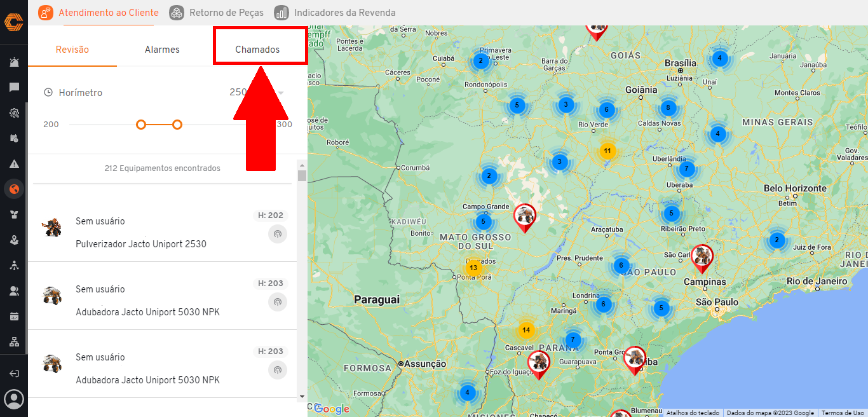Switch to the Chamados tab
Screen dimensions: 868x417
pos(257,50)
